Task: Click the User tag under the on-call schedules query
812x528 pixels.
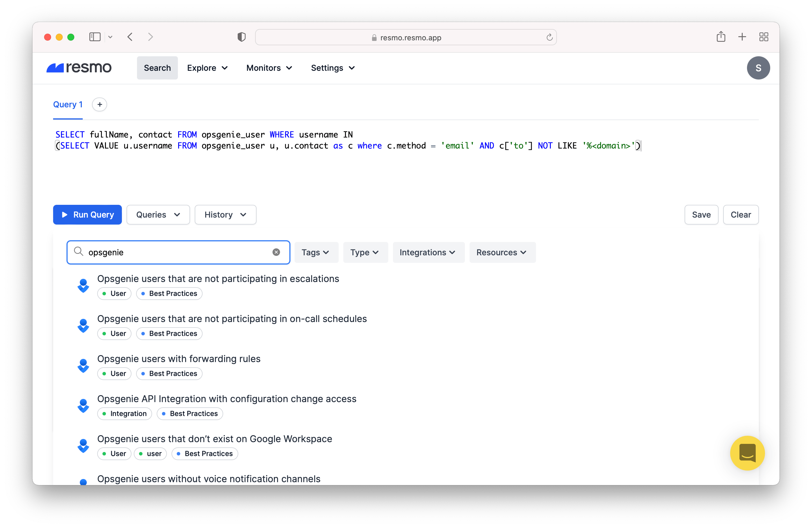Action: point(114,333)
